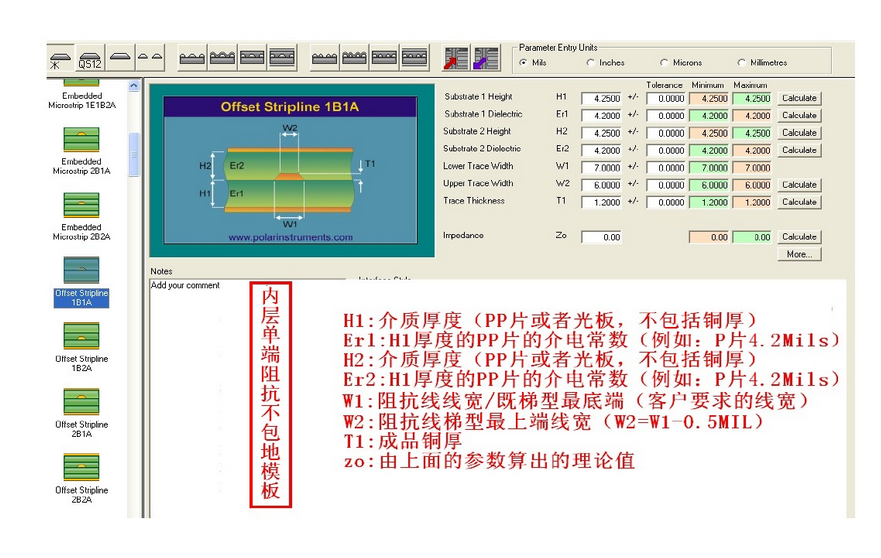Edit the H2 Substrate 2 Height value
This screenshot has width=881, height=558.
click(x=601, y=133)
